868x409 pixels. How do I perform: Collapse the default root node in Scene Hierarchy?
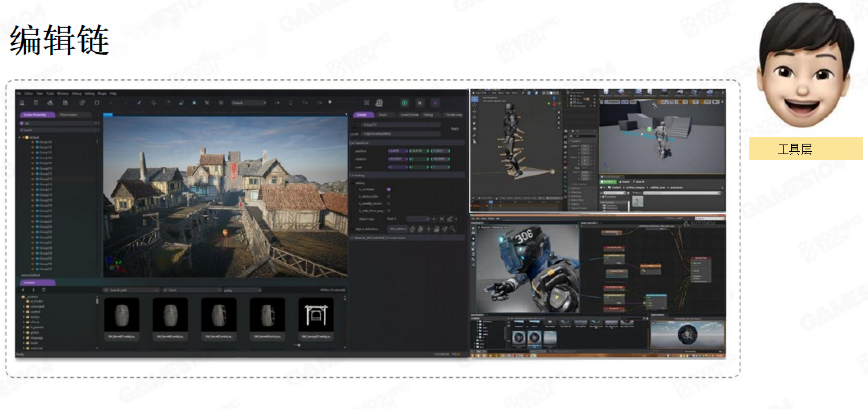(20, 138)
